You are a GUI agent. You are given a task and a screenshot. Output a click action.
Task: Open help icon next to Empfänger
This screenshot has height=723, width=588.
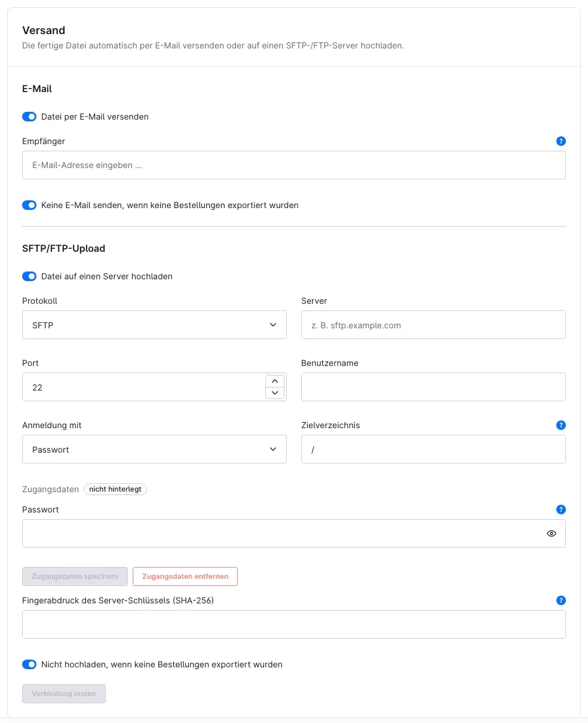561,141
